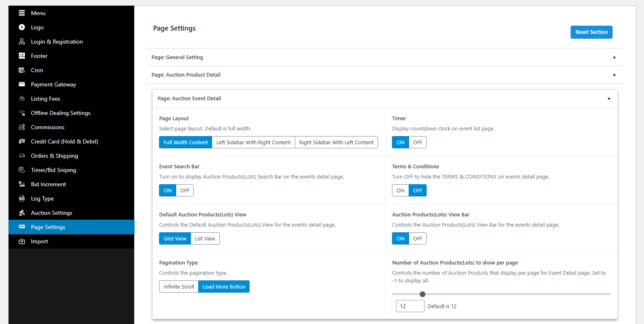644x324 pixels.
Task: Click the "Pagination Type" label
Action: click(179, 263)
